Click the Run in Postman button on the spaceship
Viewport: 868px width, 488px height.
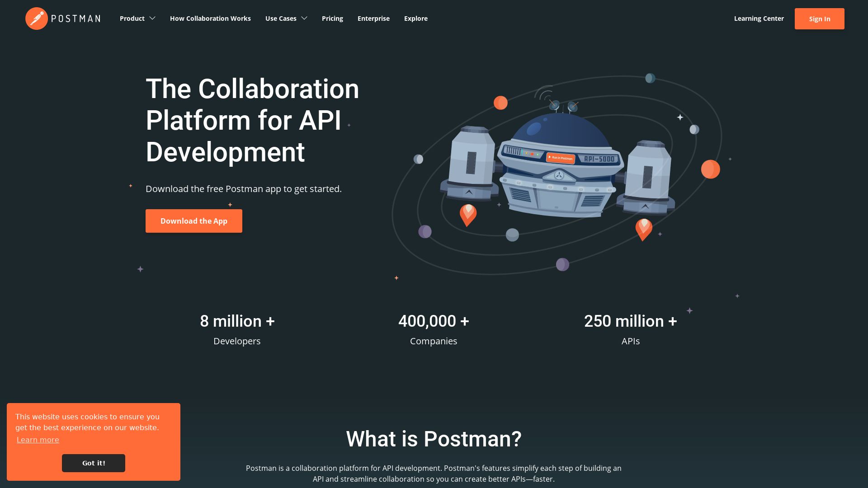point(561,158)
